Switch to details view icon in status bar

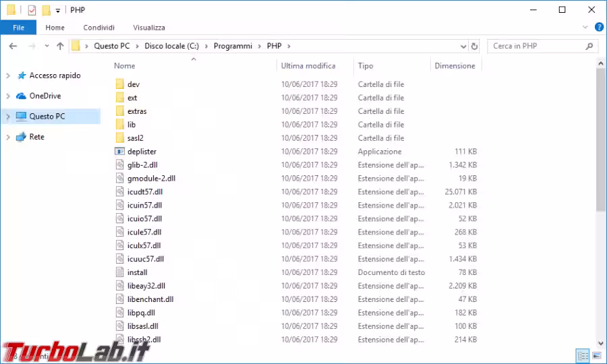(583, 355)
